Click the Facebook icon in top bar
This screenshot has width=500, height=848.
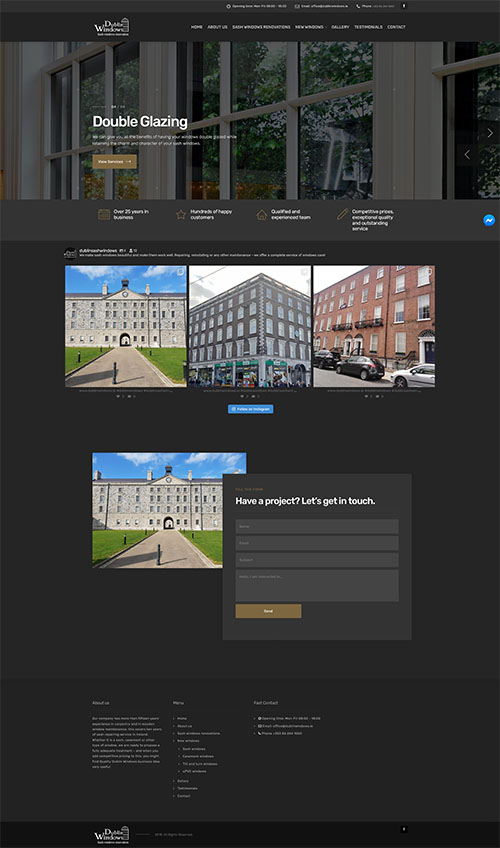[x=404, y=6]
